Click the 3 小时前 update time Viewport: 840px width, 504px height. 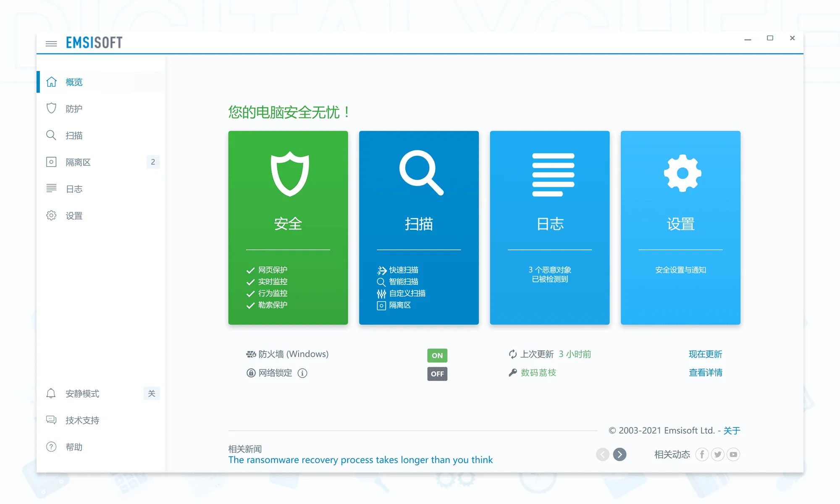[x=575, y=354]
